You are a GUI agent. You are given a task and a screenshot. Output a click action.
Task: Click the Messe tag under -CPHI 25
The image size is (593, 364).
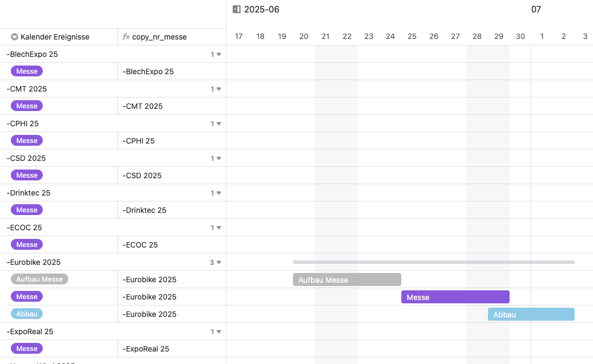tap(27, 140)
